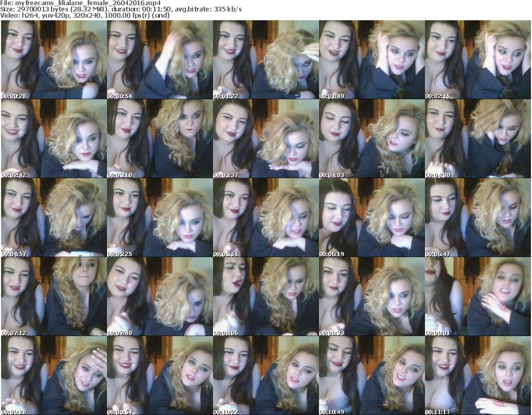Screen dimensions: 532x415
Task: Select the thumbnail stamped 00:04:03
Action: (x=371, y=139)
